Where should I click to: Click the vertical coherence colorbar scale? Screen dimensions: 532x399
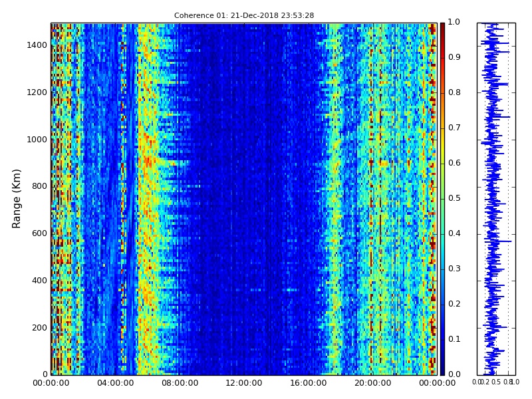tap(442, 199)
